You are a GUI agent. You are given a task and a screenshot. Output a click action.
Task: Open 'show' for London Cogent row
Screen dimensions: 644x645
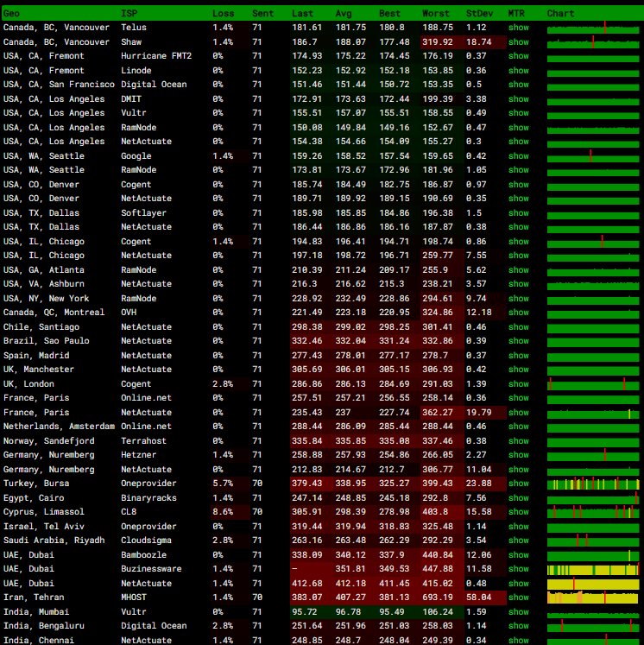pyautogui.click(x=518, y=383)
